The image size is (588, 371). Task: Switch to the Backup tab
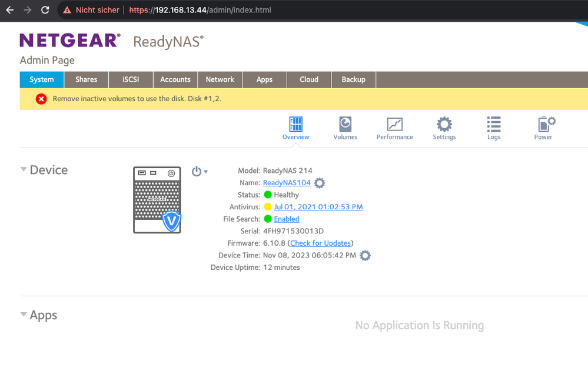click(x=353, y=79)
